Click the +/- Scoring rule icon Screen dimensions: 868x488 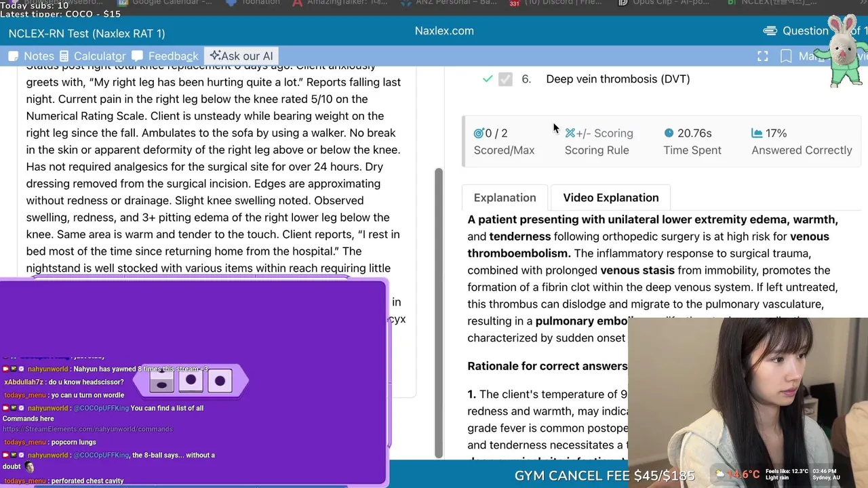pyautogui.click(x=570, y=134)
